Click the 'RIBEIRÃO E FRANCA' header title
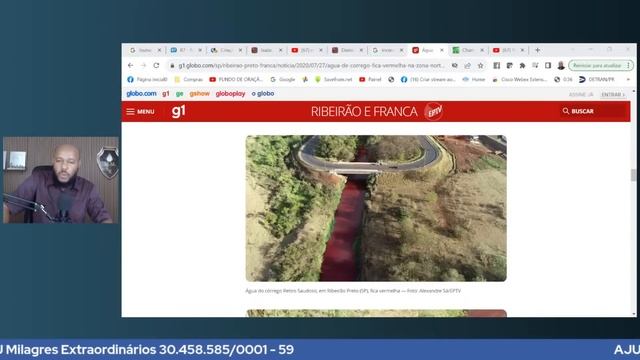The width and height of the screenshot is (640, 360). click(x=364, y=111)
